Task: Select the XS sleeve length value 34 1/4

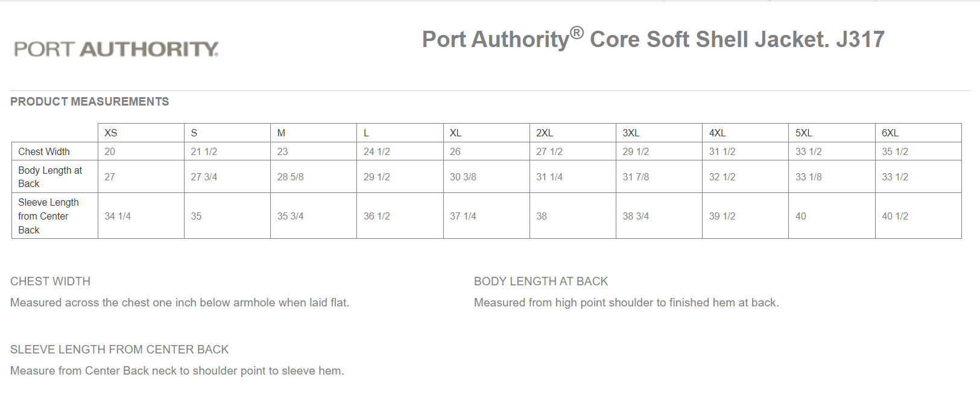Action: pyautogui.click(x=118, y=216)
